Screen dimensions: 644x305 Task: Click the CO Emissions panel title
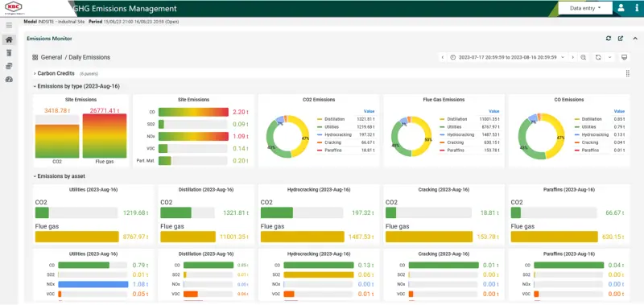pos(569,100)
